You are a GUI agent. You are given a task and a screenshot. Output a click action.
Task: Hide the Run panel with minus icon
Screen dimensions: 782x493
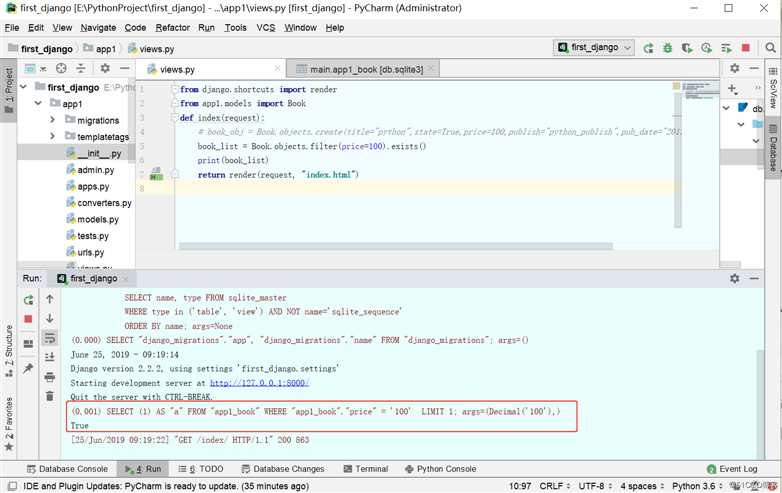click(754, 278)
